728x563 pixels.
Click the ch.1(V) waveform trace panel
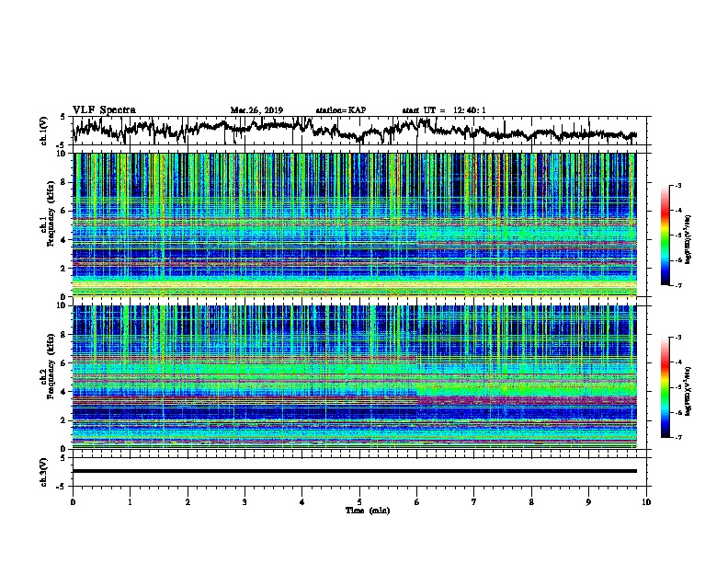(361, 131)
